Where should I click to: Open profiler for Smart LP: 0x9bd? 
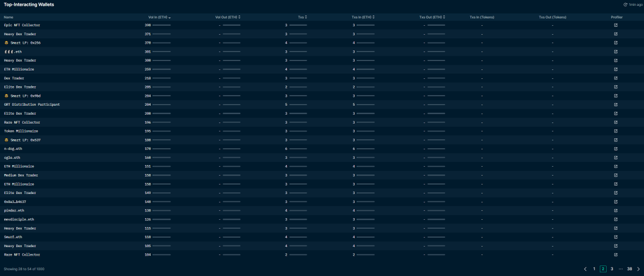coord(616,96)
